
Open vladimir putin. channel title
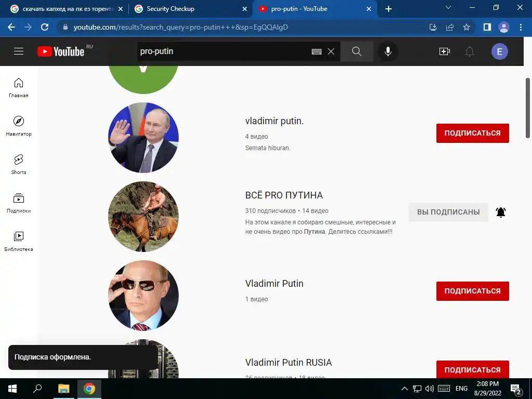pyautogui.click(x=274, y=121)
